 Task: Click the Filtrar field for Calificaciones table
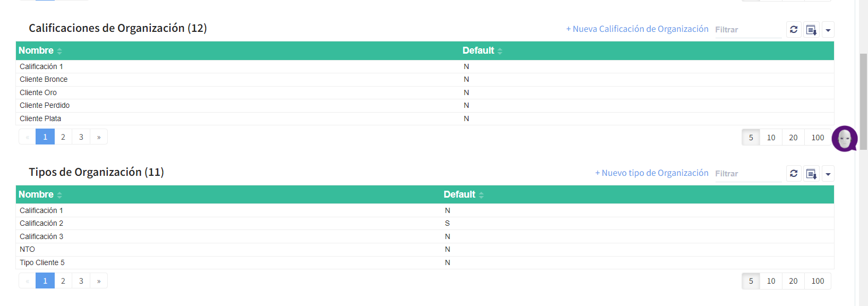point(747,30)
